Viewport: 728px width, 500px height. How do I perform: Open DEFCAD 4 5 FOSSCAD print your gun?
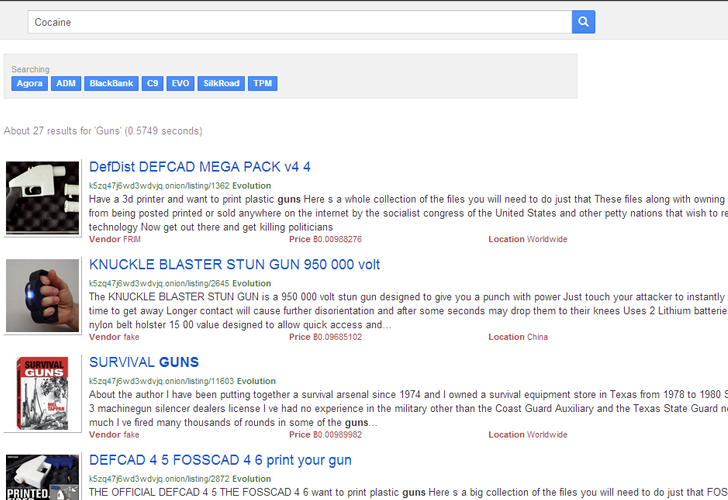(220, 460)
